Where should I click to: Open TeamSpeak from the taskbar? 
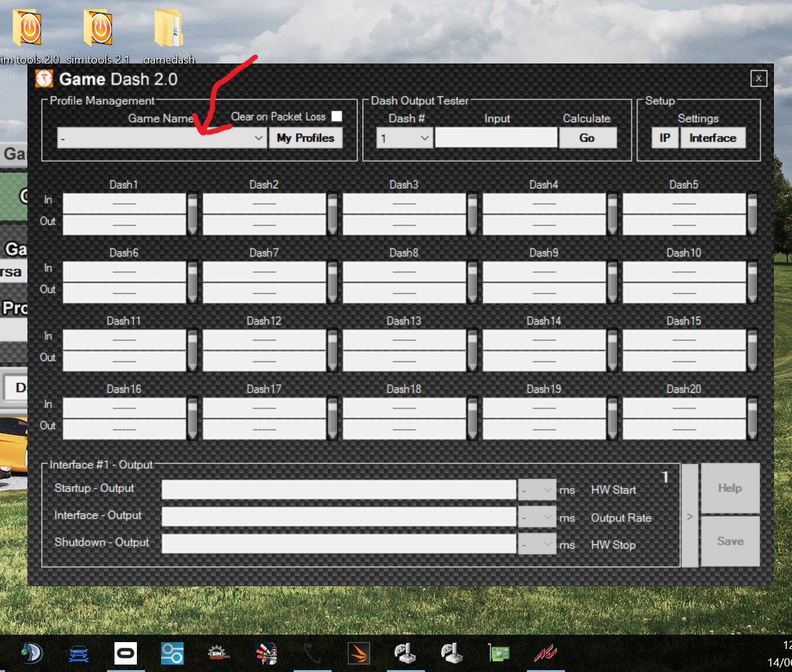[31, 653]
